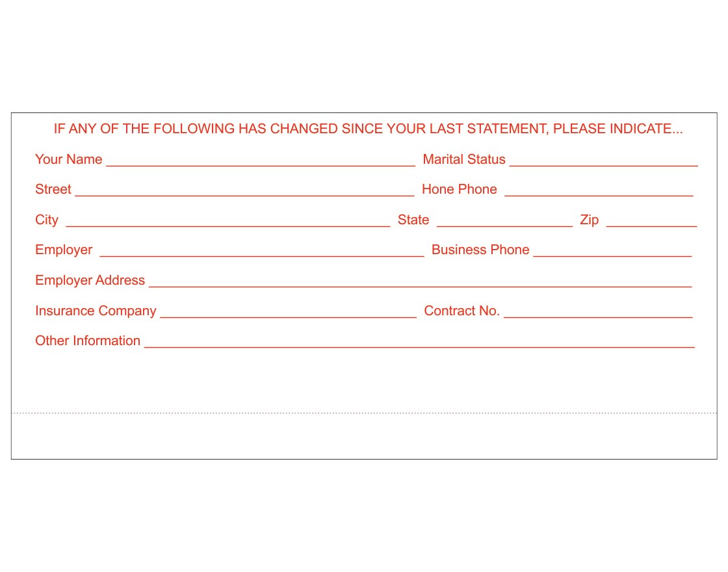
Task: Click the Street blank line
Action: (244, 196)
